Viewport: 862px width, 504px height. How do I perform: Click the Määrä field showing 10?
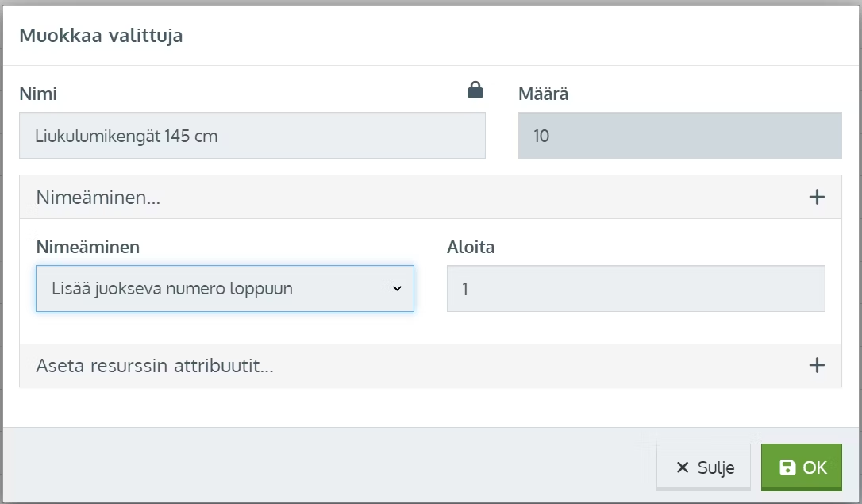(680, 136)
